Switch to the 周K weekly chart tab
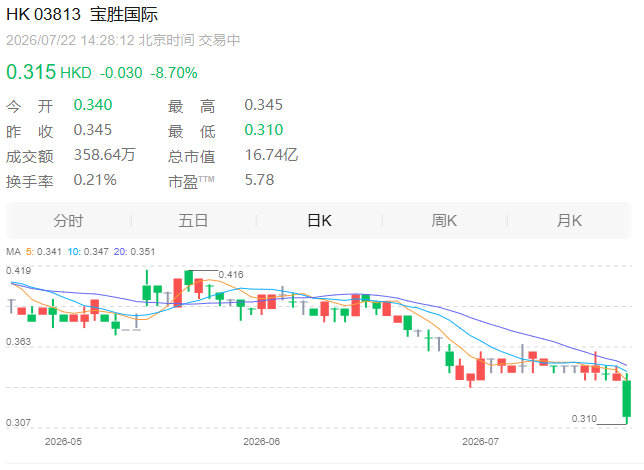 tap(444, 221)
